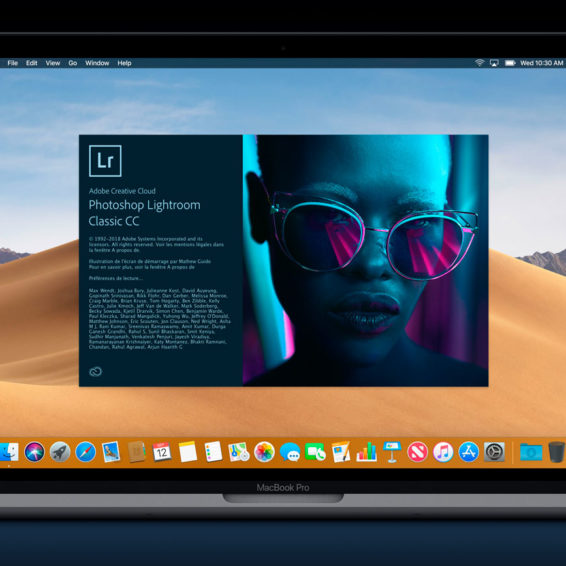Launch the News app in dock
This screenshot has width=566, height=566.
(x=418, y=452)
